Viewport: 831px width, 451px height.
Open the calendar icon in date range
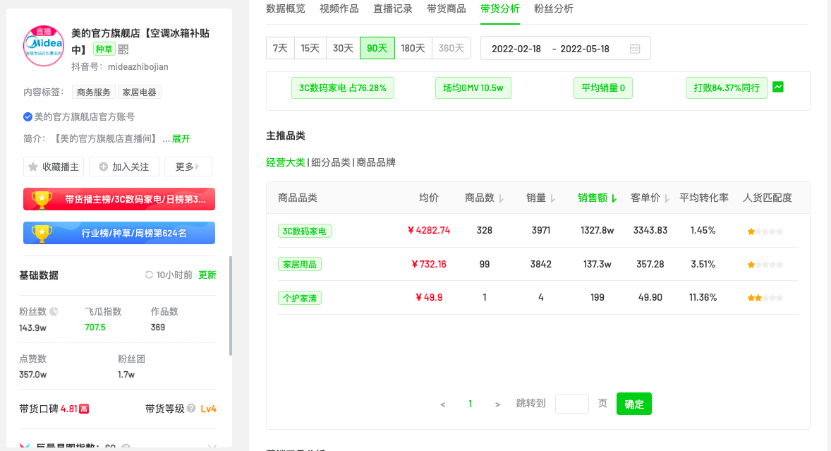(634, 49)
